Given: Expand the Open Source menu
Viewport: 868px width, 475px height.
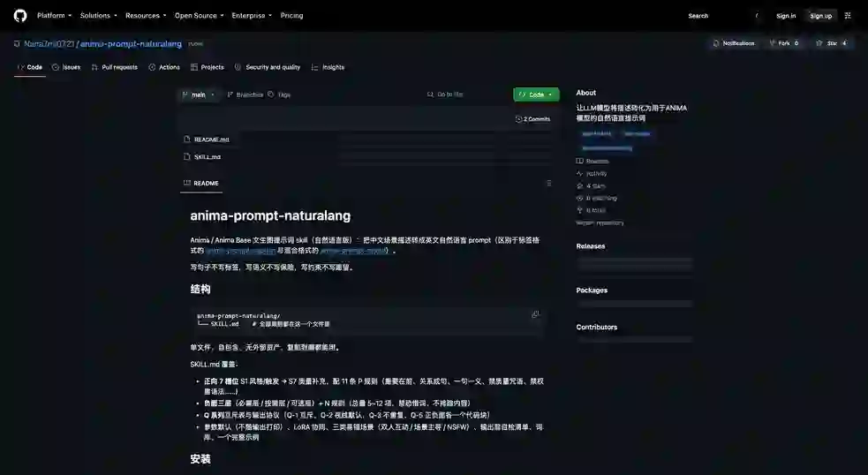Looking at the screenshot, I should pyautogui.click(x=200, y=16).
